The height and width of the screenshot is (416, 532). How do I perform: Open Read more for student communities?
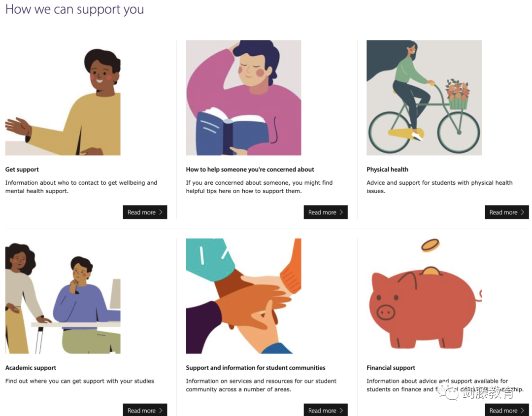pyautogui.click(x=326, y=410)
